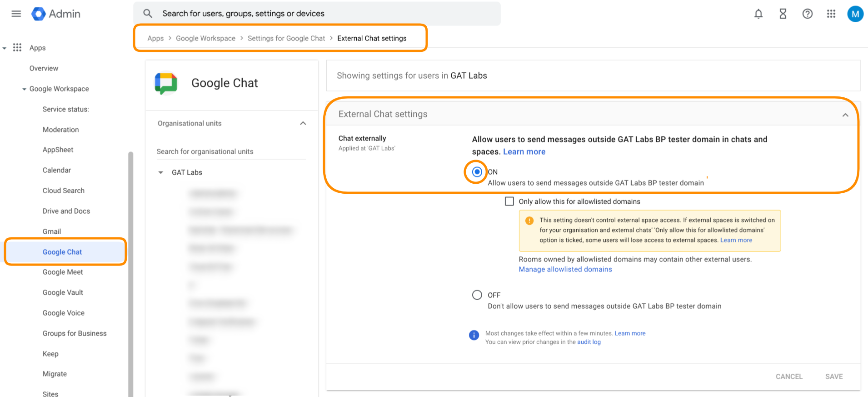Click the Google Admin logo
The image size is (868, 397).
point(56,14)
